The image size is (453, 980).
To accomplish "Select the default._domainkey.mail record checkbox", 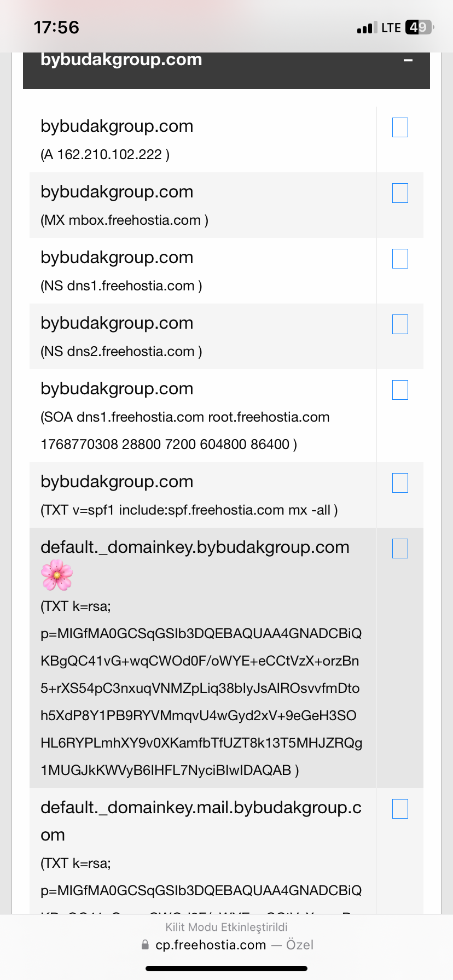I will (x=400, y=809).
